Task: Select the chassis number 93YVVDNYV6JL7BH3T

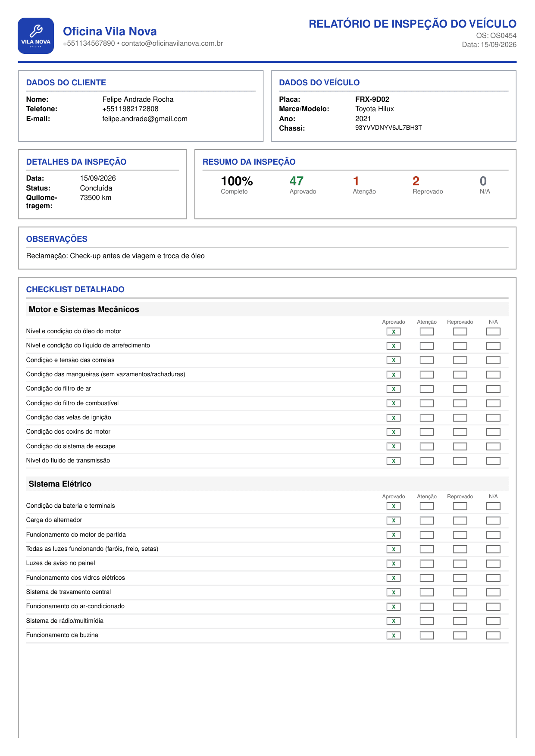Action: pyautogui.click(x=388, y=128)
